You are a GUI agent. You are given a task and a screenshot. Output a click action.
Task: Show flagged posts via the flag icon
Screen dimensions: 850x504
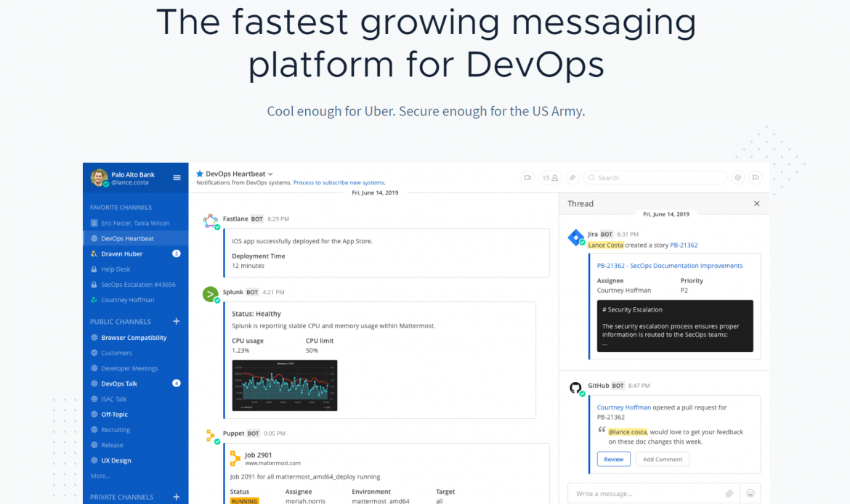pos(756,177)
